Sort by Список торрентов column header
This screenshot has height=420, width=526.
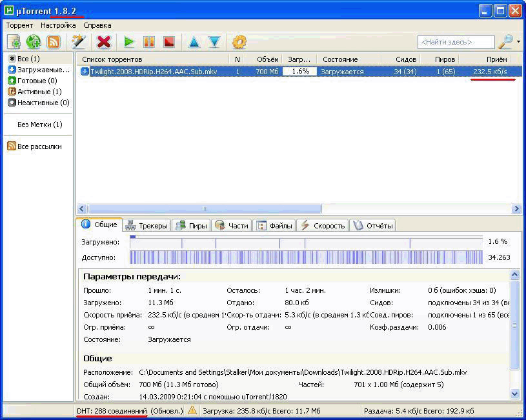(x=152, y=59)
